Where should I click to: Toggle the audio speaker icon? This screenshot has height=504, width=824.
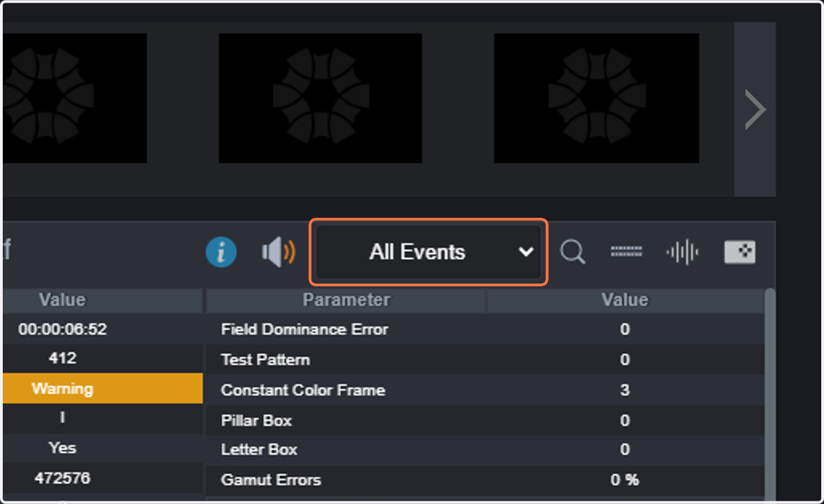pyautogui.click(x=279, y=253)
